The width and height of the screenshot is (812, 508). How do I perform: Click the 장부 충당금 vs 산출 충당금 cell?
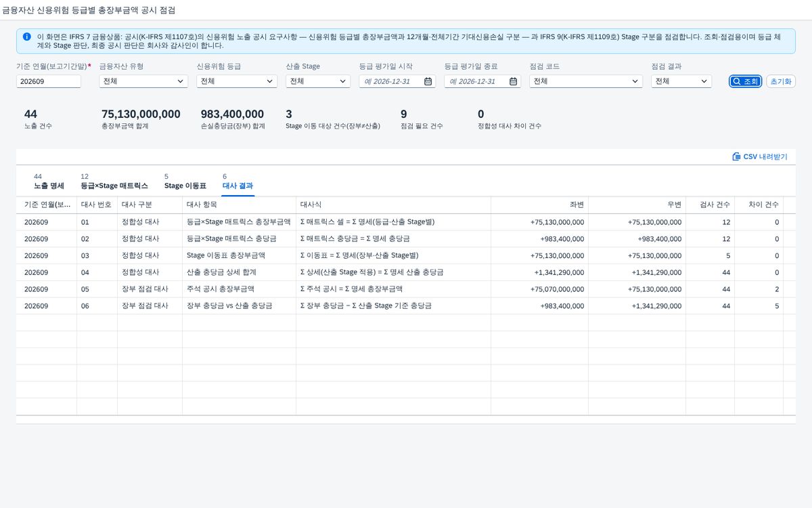[x=239, y=306]
